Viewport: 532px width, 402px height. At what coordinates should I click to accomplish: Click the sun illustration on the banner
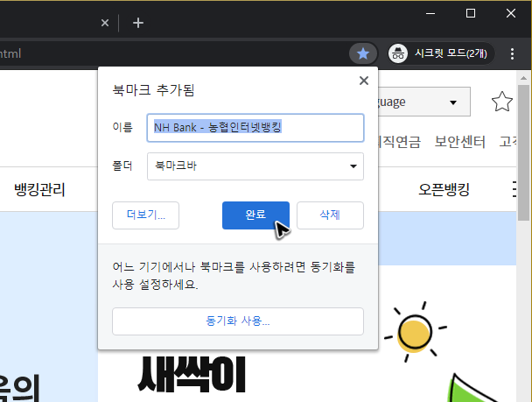click(415, 332)
